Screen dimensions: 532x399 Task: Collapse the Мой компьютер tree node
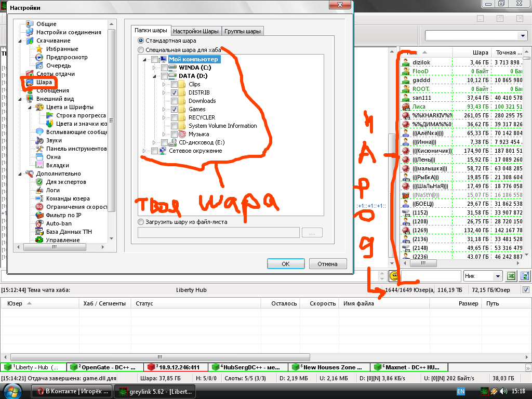[x=144, y=59]
